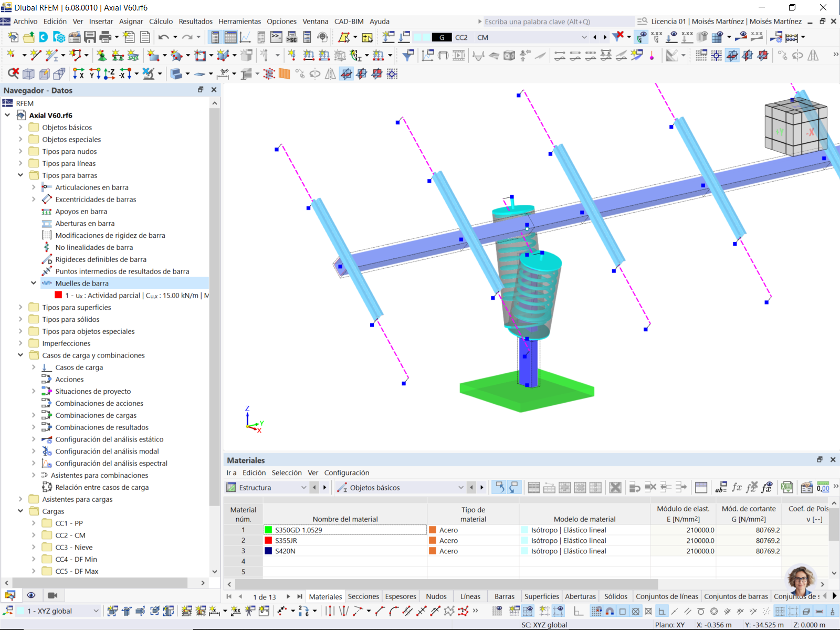Expand the Casos de carga tree node

[x=33, y=367]
